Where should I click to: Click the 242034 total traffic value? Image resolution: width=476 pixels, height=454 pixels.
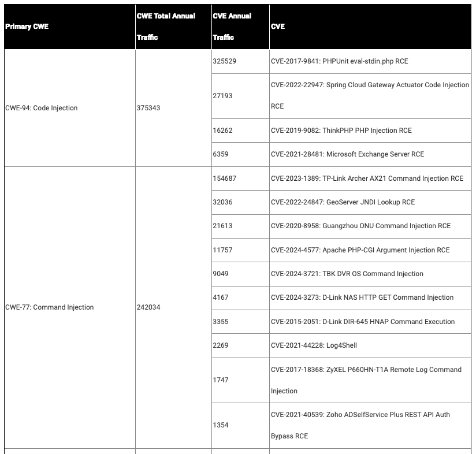click(148, 307)
